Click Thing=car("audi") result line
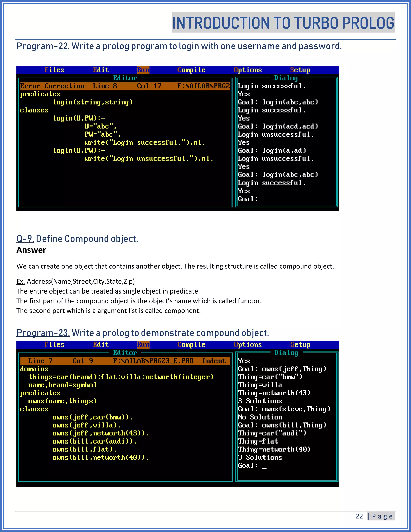The width and height of the screenshot is (411, 532). tap(272, 433)
